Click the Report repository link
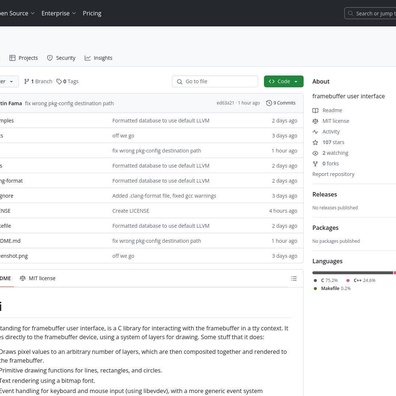Viewport: 396px width, 396px height. coord(333,174)
